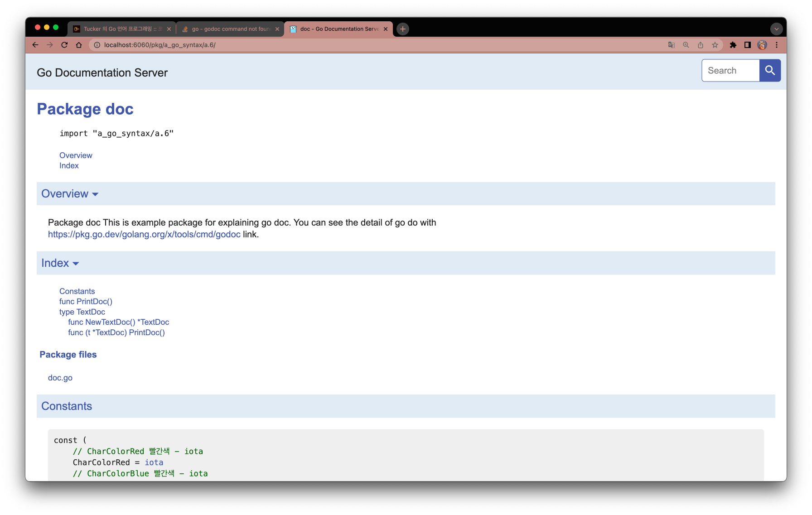Focus the Search input field

(730, 70)
